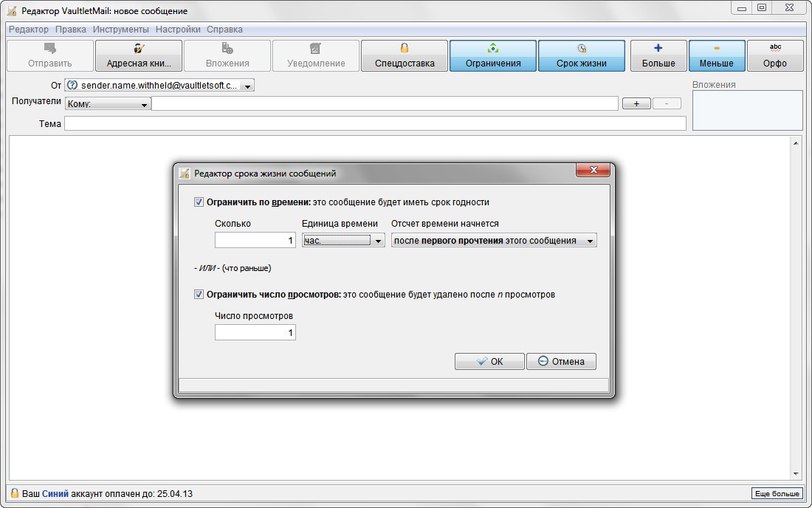
Task: Open the Инструменты menu
Action: (x=121, y=30)
